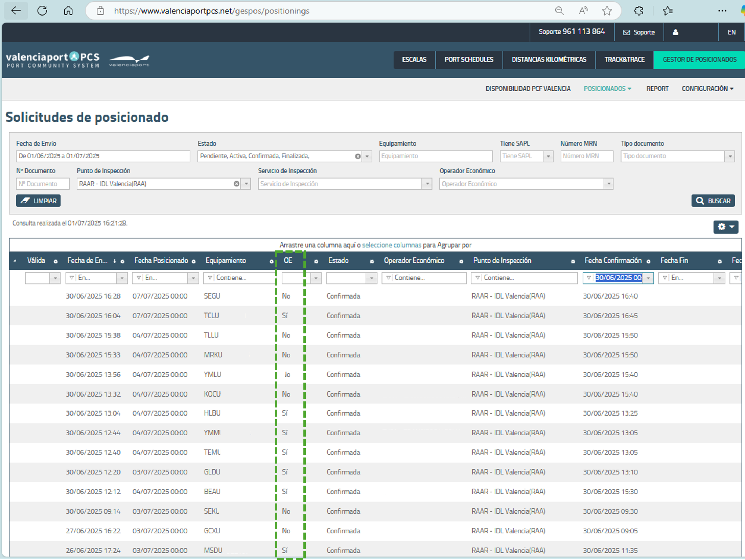Viewport: 745px width, 560px height.
Task: Open the Operador Económico search dropdown
Action: (x=609, y=184)
